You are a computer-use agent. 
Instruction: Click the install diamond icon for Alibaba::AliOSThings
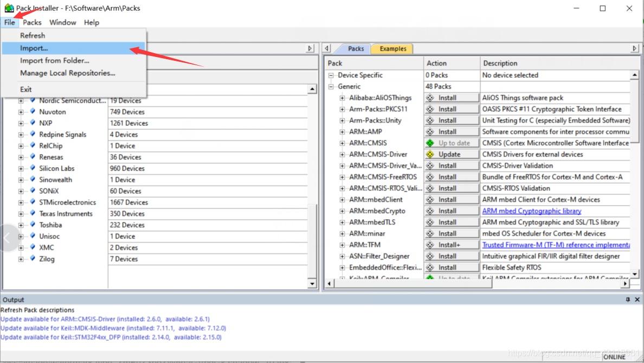point(430,98)
